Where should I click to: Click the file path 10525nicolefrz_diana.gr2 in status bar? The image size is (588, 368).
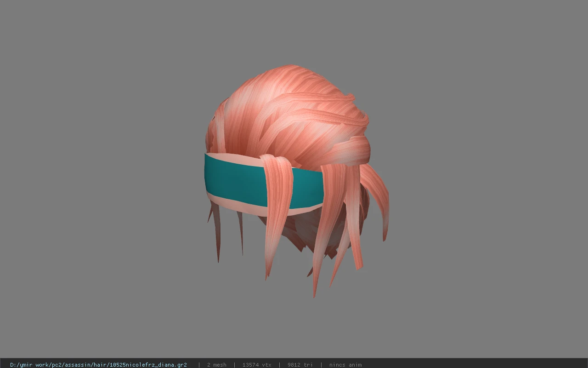98,365
